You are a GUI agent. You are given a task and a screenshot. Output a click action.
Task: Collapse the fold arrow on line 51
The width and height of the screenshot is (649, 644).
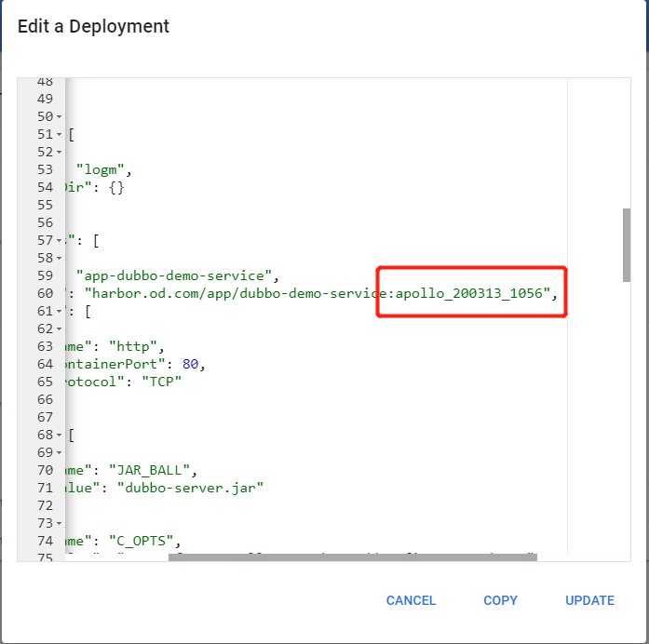60,134
